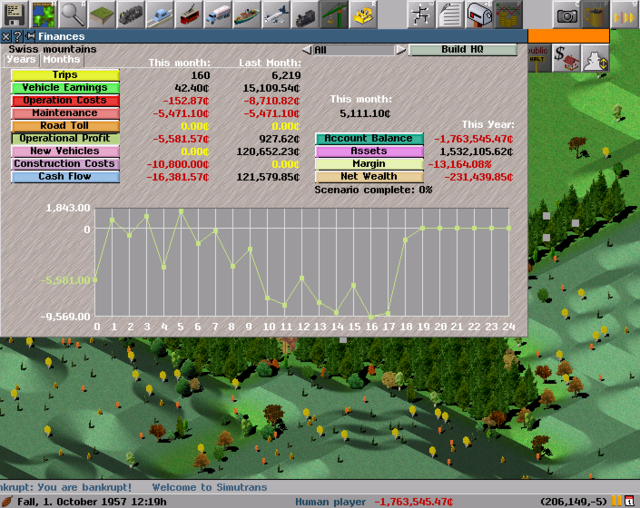The image size is (640, 508).
Task: Open the mailbox message center
Action: [478, 14]
